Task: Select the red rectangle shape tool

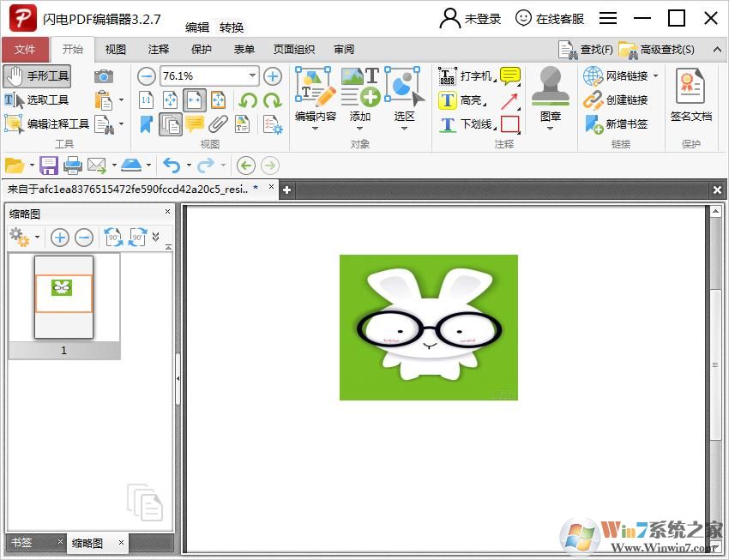Action: 510,124
